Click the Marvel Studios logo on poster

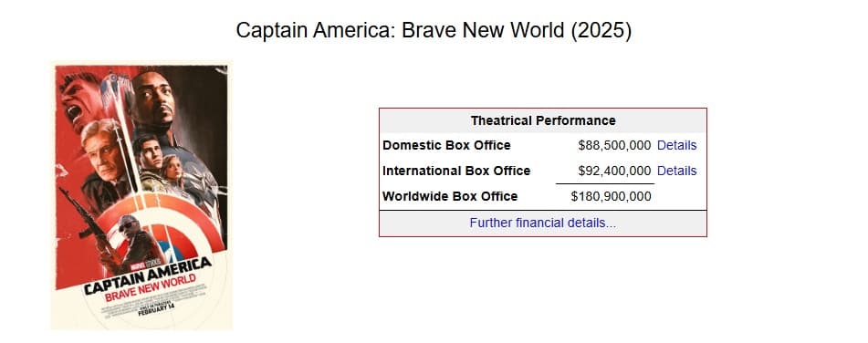[141, 265]
